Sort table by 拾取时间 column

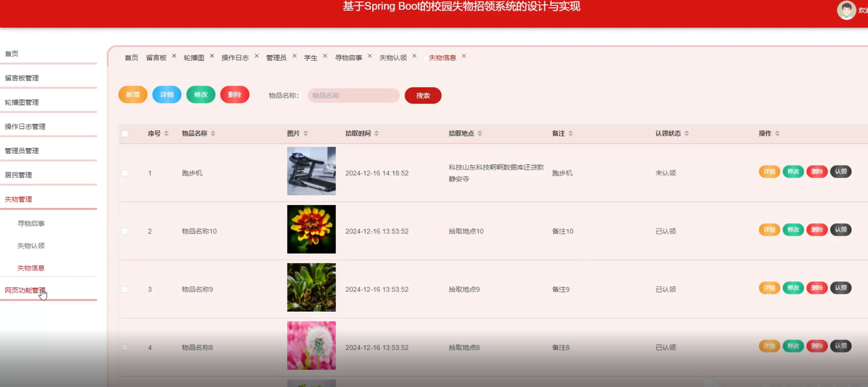(377, 134)
